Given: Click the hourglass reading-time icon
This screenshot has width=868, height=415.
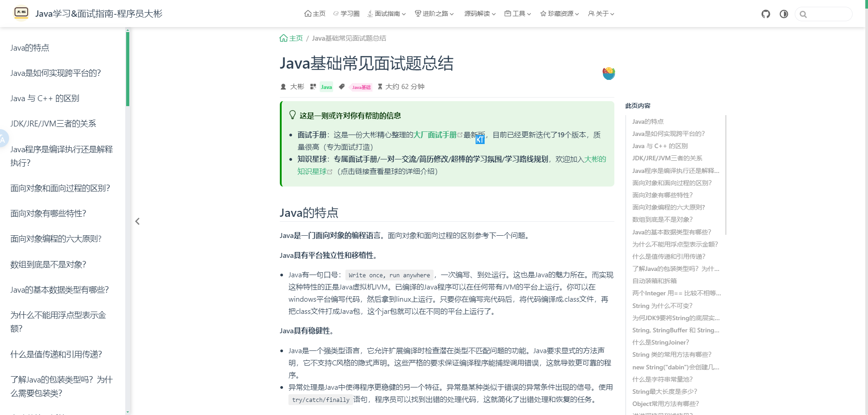Looking at the screenshot, I should 381,86.
